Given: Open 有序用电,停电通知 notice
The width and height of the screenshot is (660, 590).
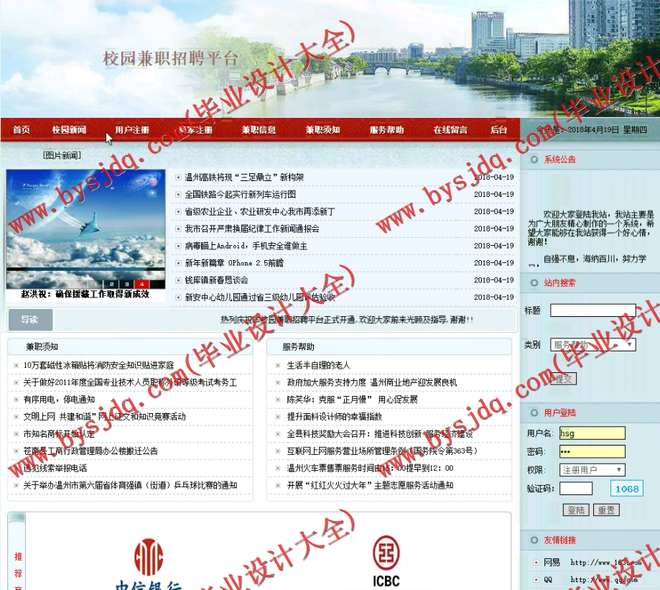Looking at the screenshot, I should pyautogui.click(x=59, y=399).
